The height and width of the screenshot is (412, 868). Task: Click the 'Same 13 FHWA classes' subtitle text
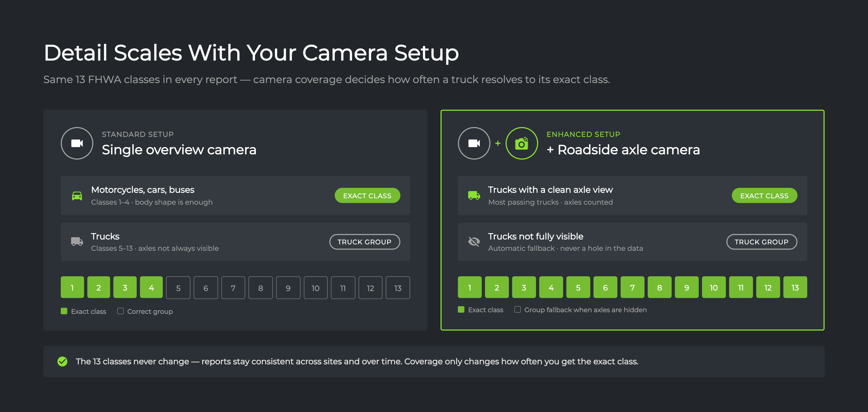[327, 80]
